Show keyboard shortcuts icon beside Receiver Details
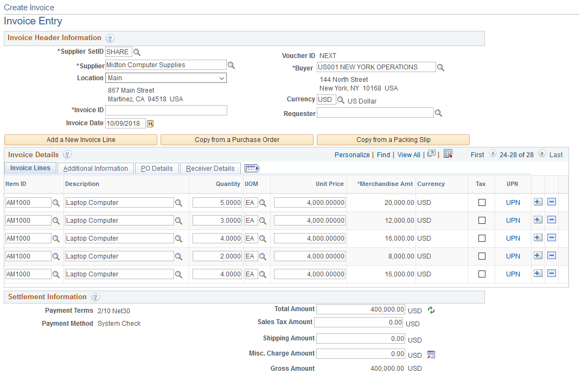This screenshot has height=374, width=588. pyautogui.click(x=251, y=168)
